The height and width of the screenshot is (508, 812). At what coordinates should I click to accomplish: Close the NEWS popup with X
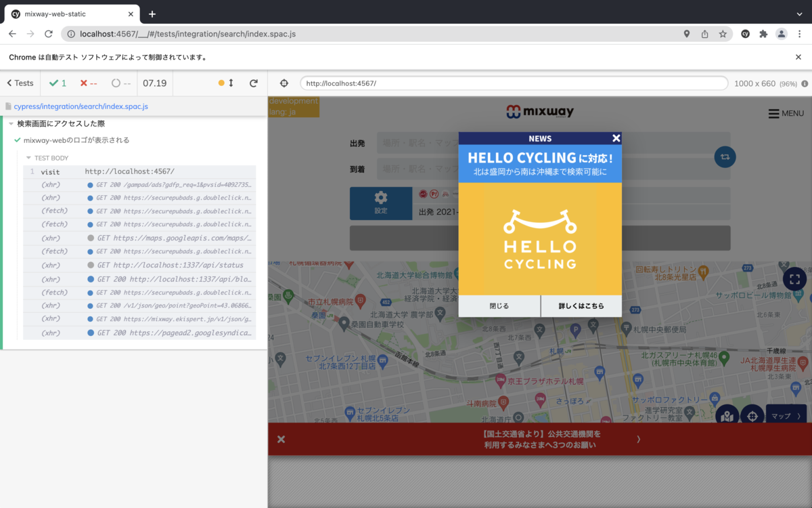click(616, 138)
